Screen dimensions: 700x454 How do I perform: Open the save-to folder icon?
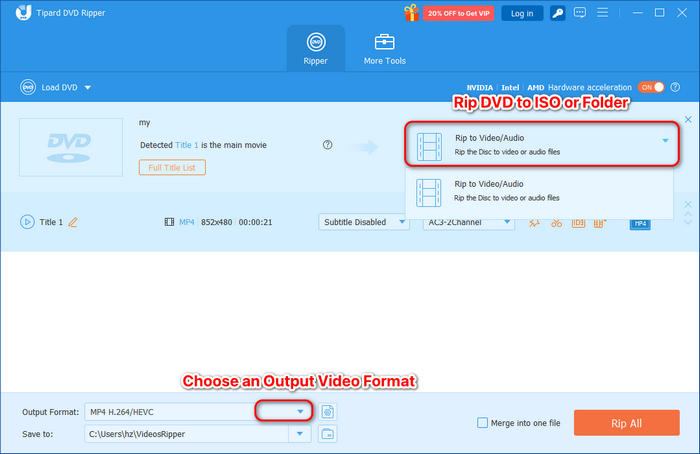pyautogui.click(x=328, y=433)
